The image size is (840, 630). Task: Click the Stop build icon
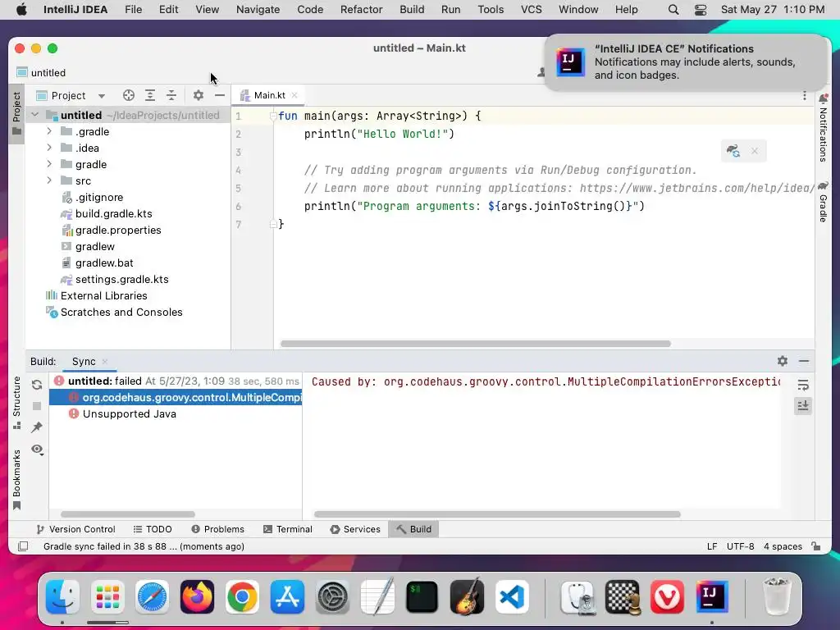(x=37, y=406)
